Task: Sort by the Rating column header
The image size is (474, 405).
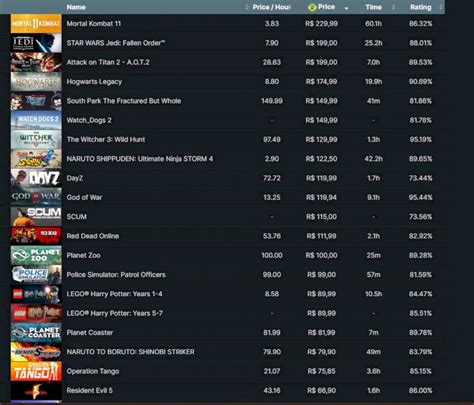Action: (421, 7)
